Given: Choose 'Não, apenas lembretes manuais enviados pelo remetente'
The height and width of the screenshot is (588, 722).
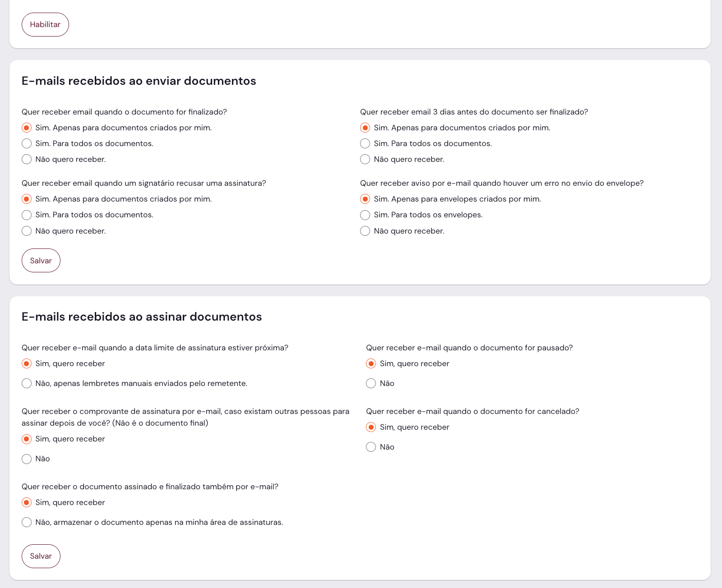Looking at the screenshot, I should [27, 383].
